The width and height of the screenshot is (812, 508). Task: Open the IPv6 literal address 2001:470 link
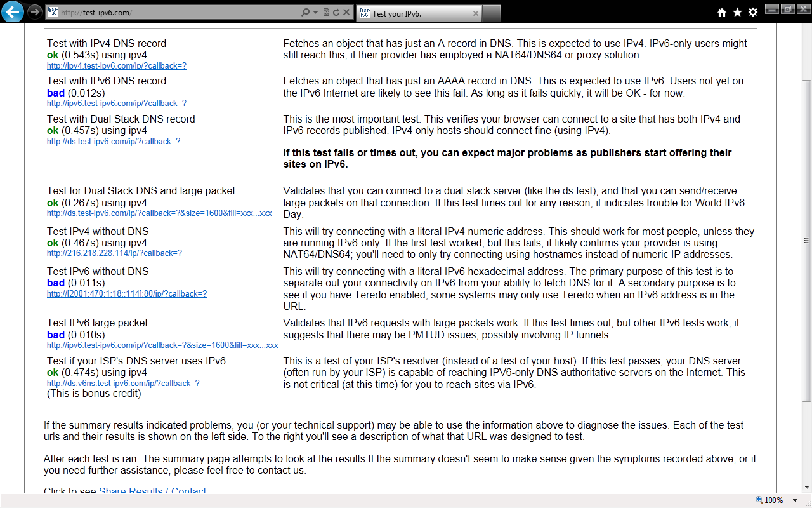click(127, 293)
